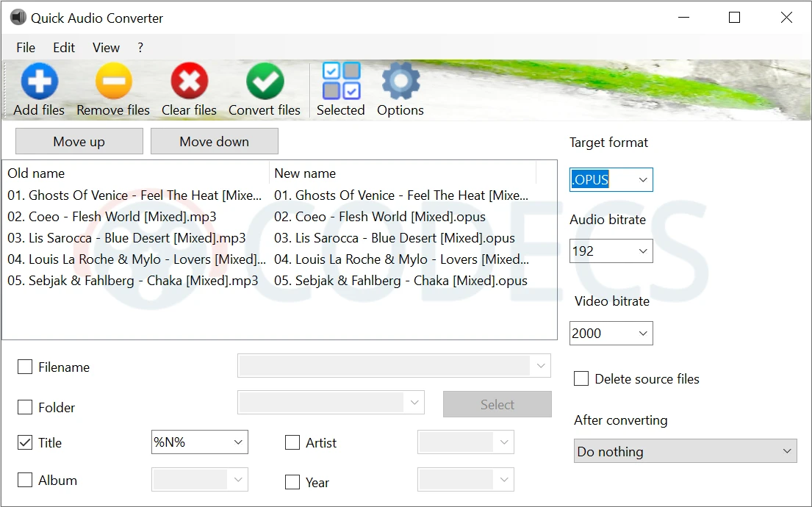Screen dimensions: 812x507
Task: Click the Selected checkboxes toolbar icon
Action: coord(341,82)
